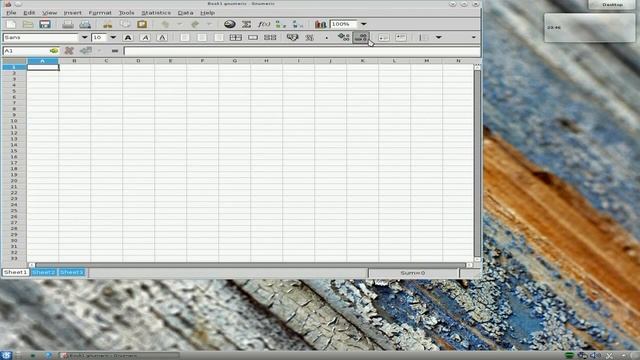Expand the redo history dropdown
This screenshot has height=360, width=640.
tap(209, 24)
